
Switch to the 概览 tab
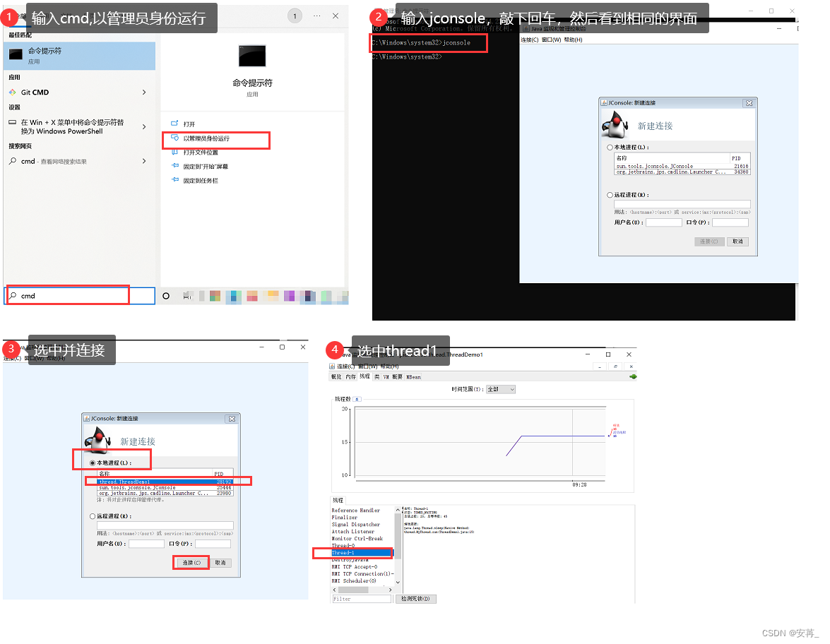click(337, 377)
